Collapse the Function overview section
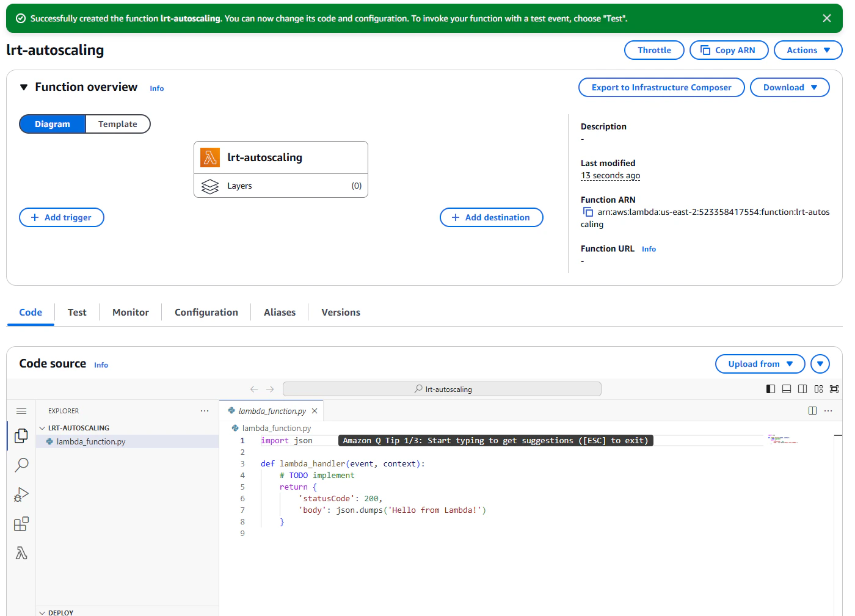Screen dimensions: 855x616 (24, 87)
